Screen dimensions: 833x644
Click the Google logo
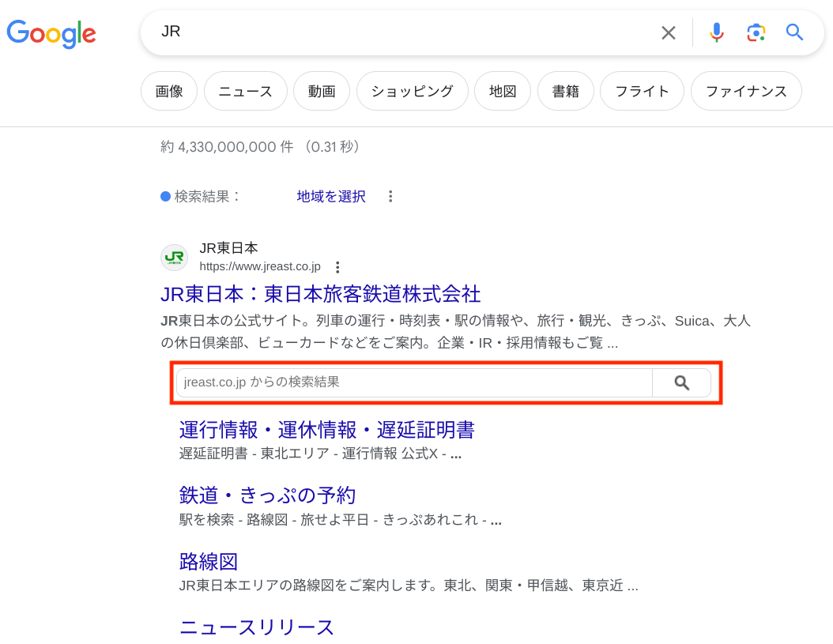pos(51,33)
